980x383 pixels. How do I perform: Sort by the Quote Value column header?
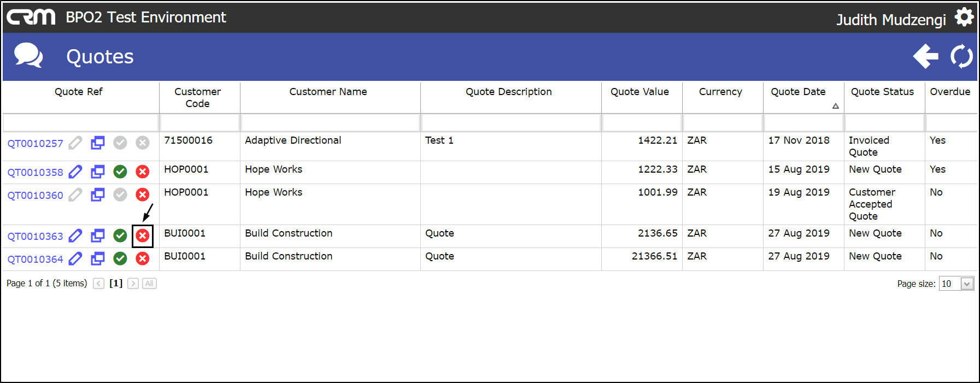click(x=639, y=92)
